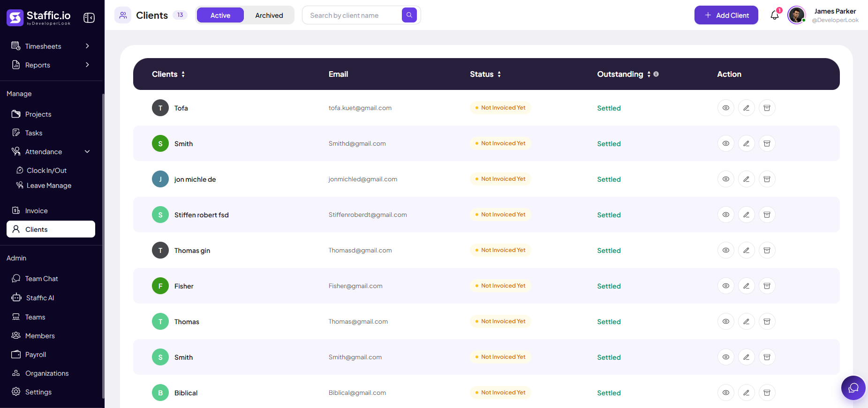View client with email Smith@gmail.com
The height and width of the screenshot is (408, 868).
pyautogui.click(x=726, y=357)
